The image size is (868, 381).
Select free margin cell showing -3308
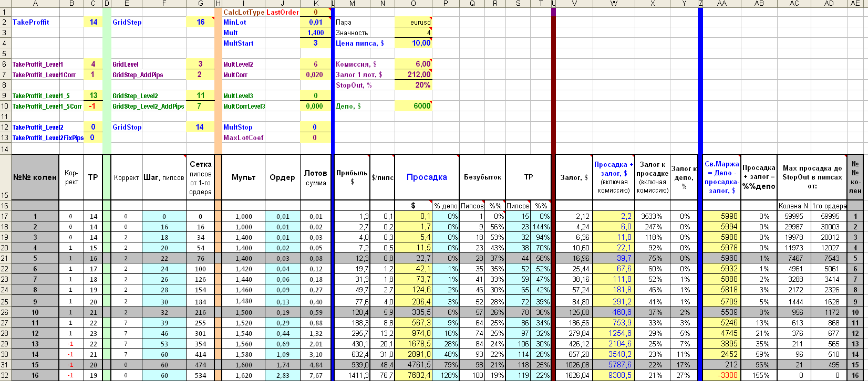click(x=721, y=376)
